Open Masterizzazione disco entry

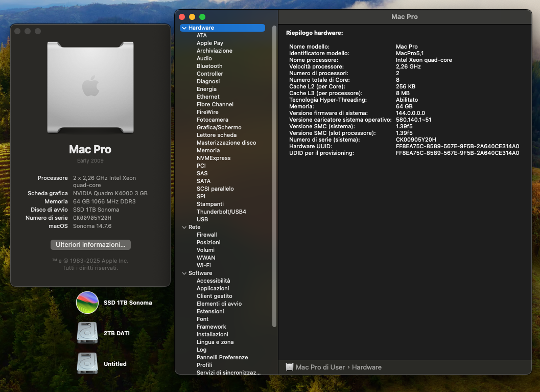click(226, 143)
